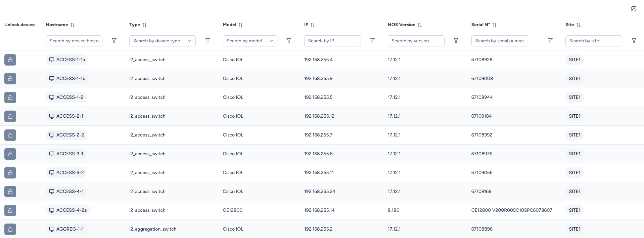Click the filter icon next to hostname search

click(x=114, y=41)
